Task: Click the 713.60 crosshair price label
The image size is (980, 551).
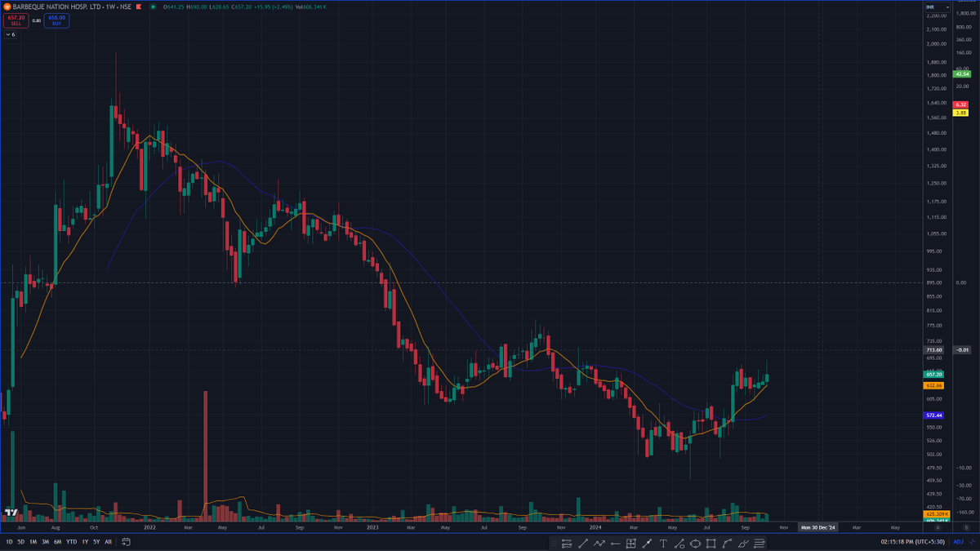Action: (934, 349)
